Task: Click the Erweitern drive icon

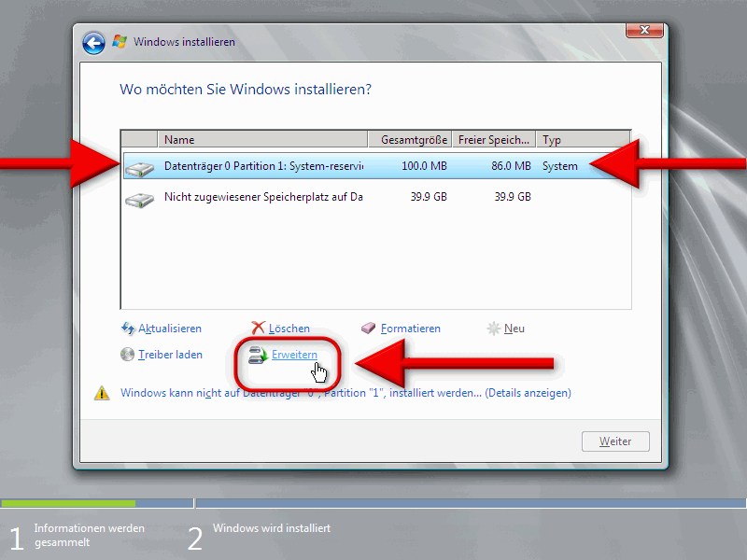Action: click(259, 355)
